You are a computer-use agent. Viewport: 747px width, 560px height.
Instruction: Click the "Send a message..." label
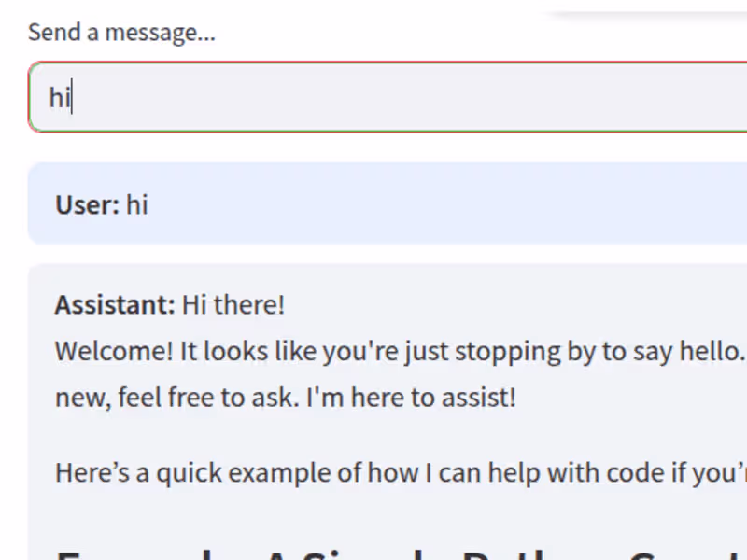[x=121, y=33]
